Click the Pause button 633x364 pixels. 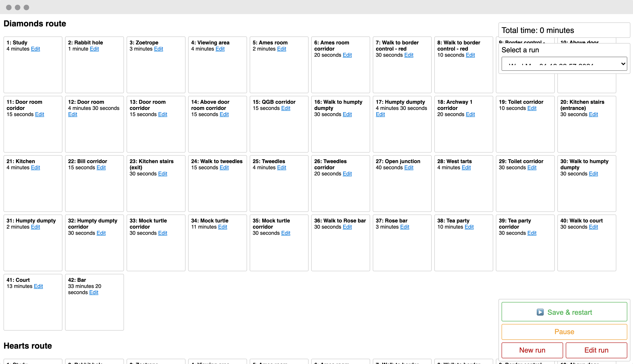pyautogui.click(x=564, y=332)
